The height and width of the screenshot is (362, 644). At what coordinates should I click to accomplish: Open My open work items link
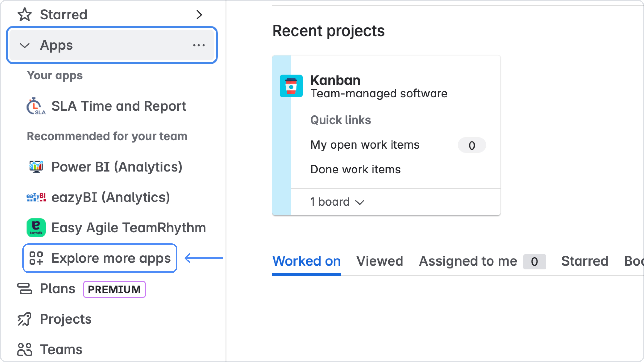[365, 145]
